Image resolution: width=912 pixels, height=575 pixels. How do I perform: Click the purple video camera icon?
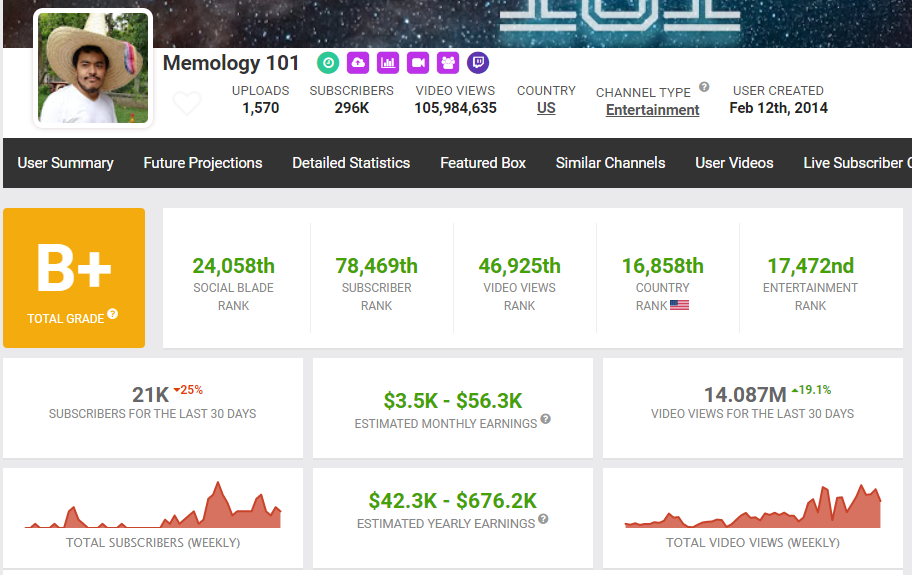[418, 63]
